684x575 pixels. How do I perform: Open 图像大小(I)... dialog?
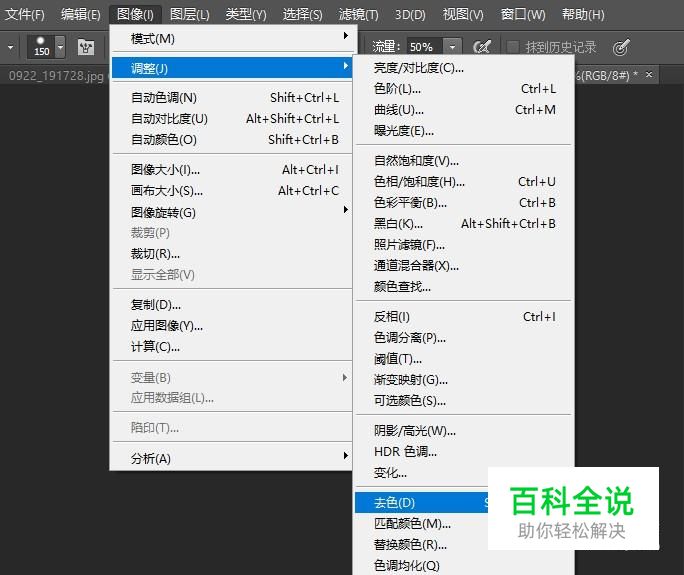coord(232,169)
